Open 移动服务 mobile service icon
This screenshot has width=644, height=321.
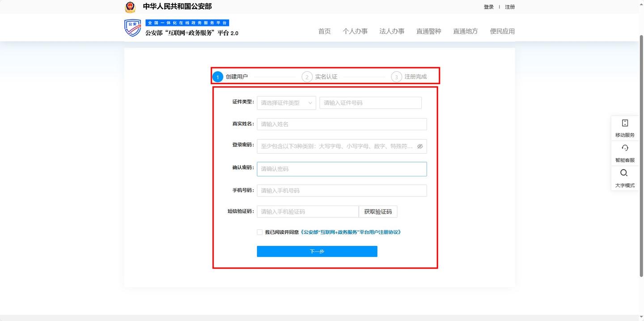point(625,123)
